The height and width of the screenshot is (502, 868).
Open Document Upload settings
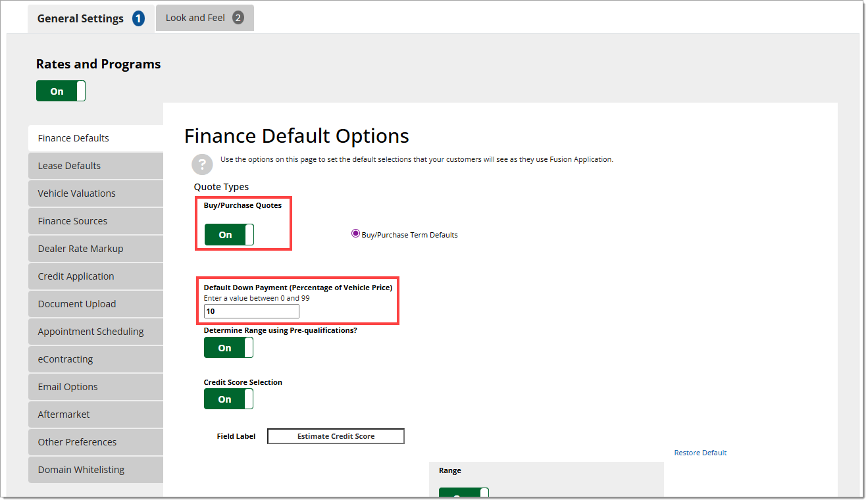tap(95, 304)
